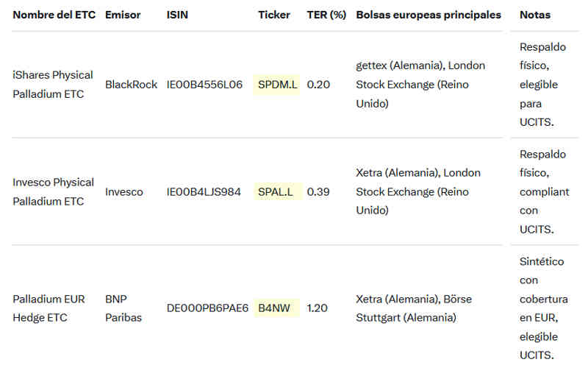
Task: Click the ISIN code DE000PB6PAE6
Action: pos(207,308)
